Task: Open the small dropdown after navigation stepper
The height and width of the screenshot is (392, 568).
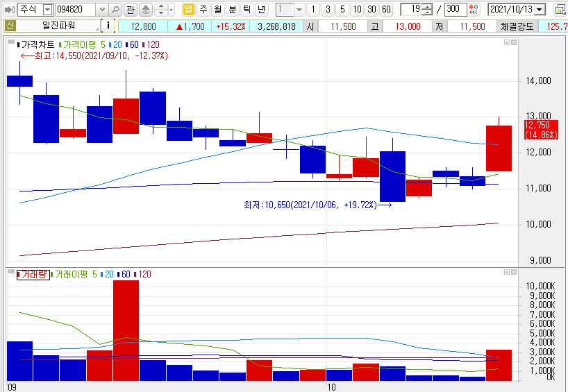Action: tap(172, 10)
